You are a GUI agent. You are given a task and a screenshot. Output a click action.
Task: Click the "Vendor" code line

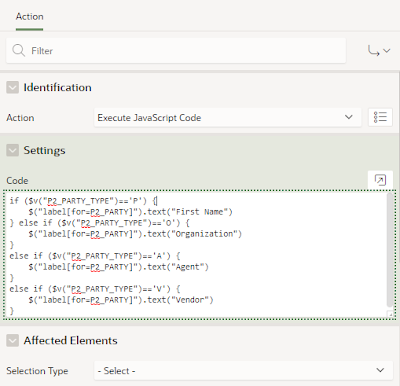click(x=121, y=300)
